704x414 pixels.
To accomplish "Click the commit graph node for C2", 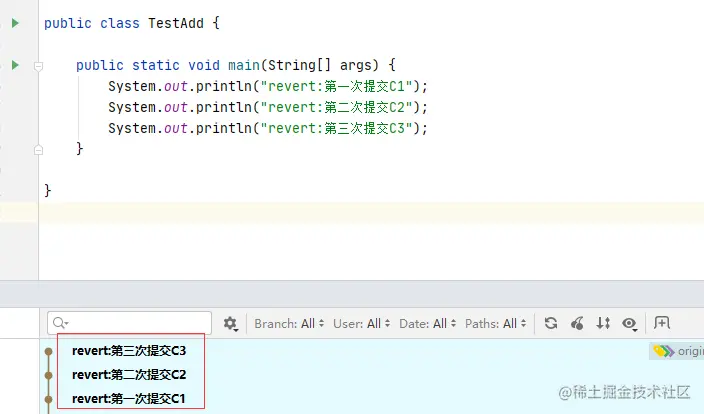I will click(48, 375).
